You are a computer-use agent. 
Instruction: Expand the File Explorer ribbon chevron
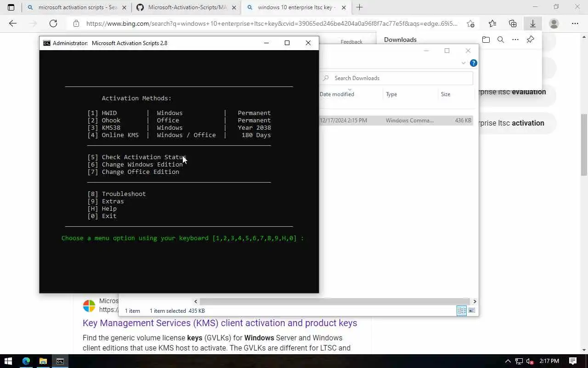tap(464, 63)
